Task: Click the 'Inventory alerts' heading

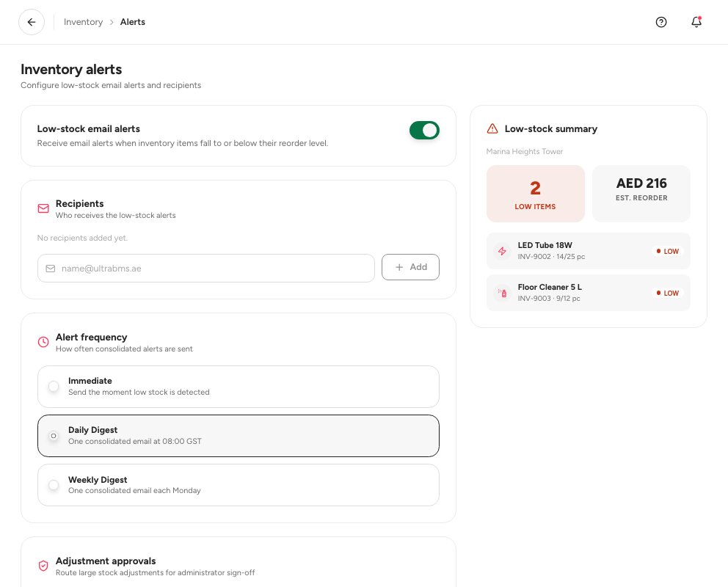Action: [x=71, y=69]
